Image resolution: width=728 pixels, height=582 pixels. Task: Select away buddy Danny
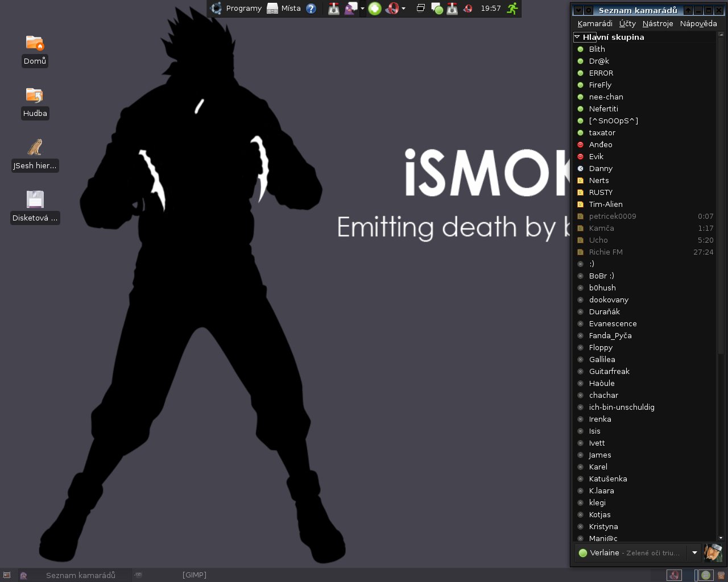tap(645, 168)
